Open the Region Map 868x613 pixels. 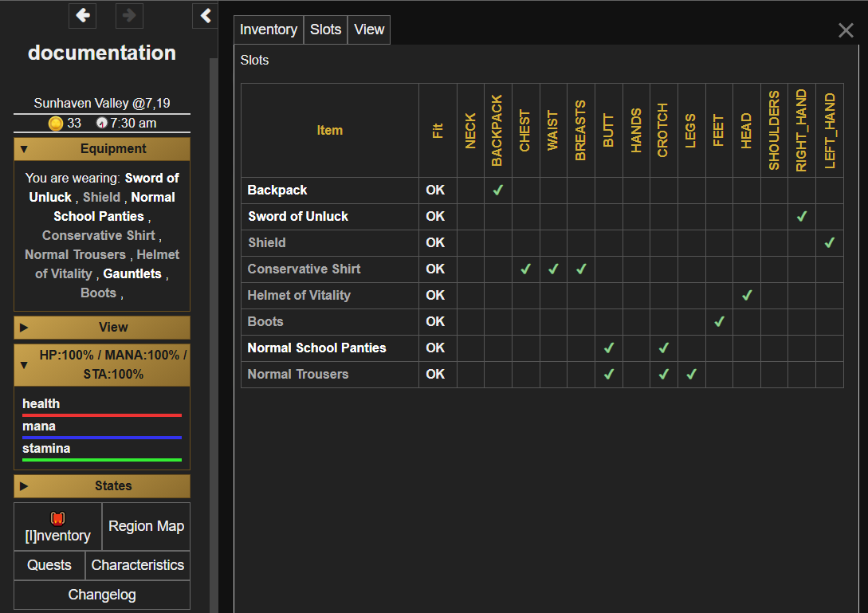point(146,527)
